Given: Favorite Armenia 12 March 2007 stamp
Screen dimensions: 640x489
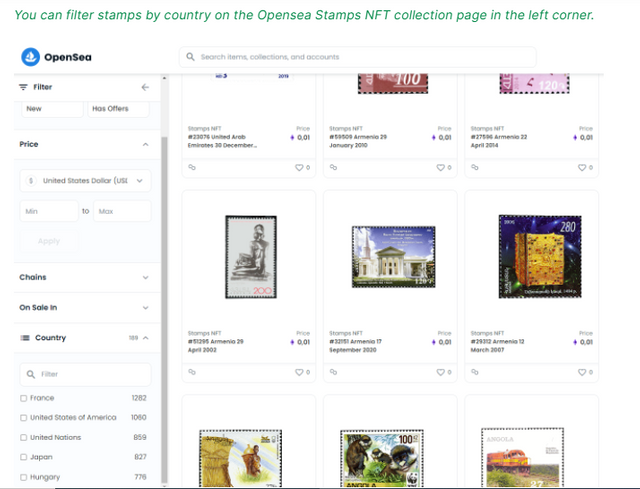Looking at the screenshot, I should coord(582,372).
